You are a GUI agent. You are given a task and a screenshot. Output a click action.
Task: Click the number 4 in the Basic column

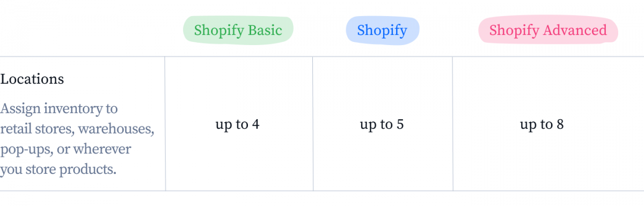tap(256, 124)
